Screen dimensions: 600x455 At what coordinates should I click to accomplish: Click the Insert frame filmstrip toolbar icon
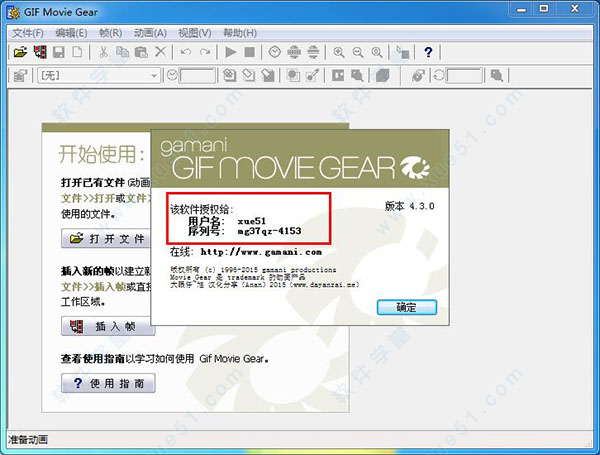tap(40, 52)
